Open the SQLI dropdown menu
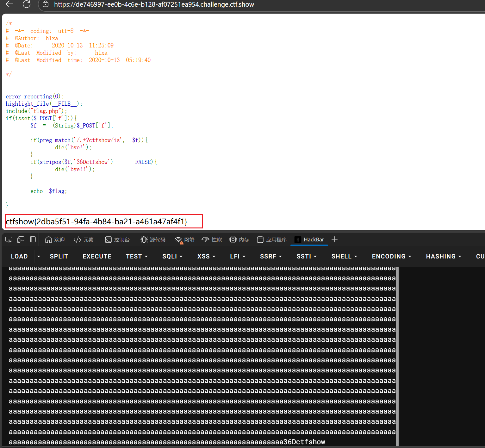 pos(172,256)
